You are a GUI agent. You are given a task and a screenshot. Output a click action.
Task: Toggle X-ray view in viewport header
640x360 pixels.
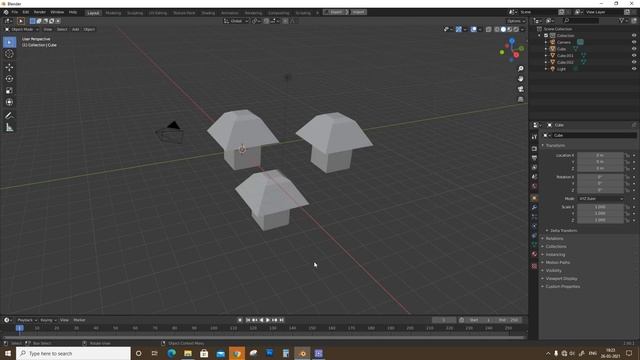point(489,29)
